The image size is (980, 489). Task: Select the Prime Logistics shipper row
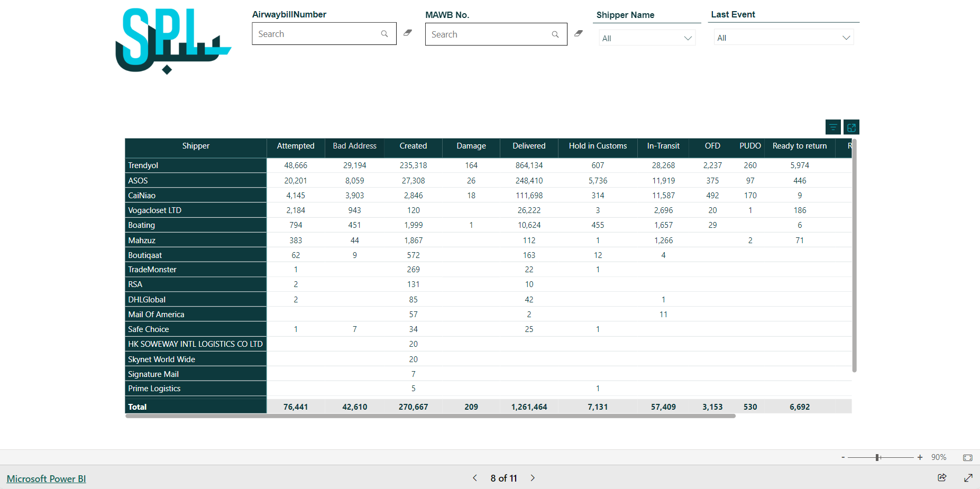[196, 389]
